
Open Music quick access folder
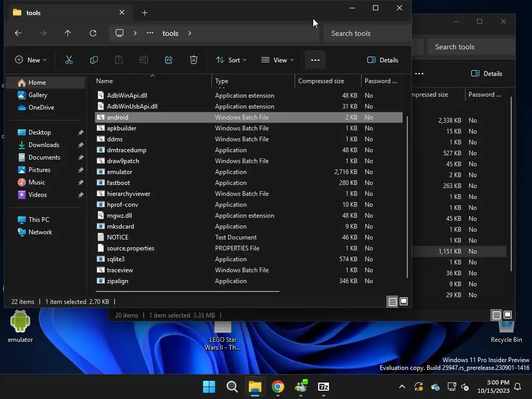coord(37,182)
